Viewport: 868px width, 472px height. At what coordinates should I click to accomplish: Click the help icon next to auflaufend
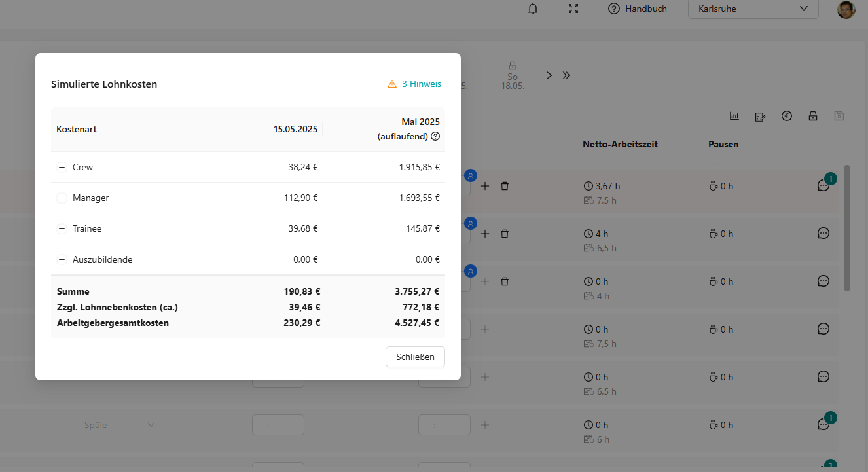[435, 136]
